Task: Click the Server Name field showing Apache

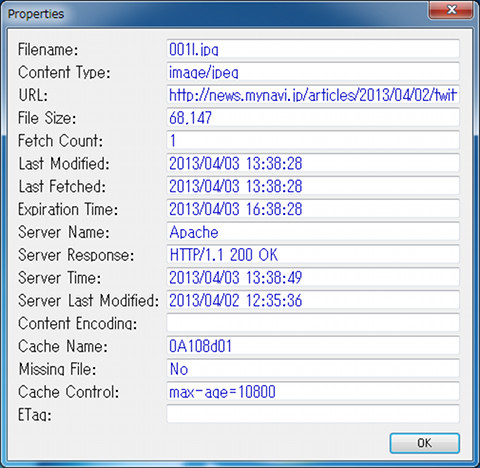Action: [x=313, y=232]
